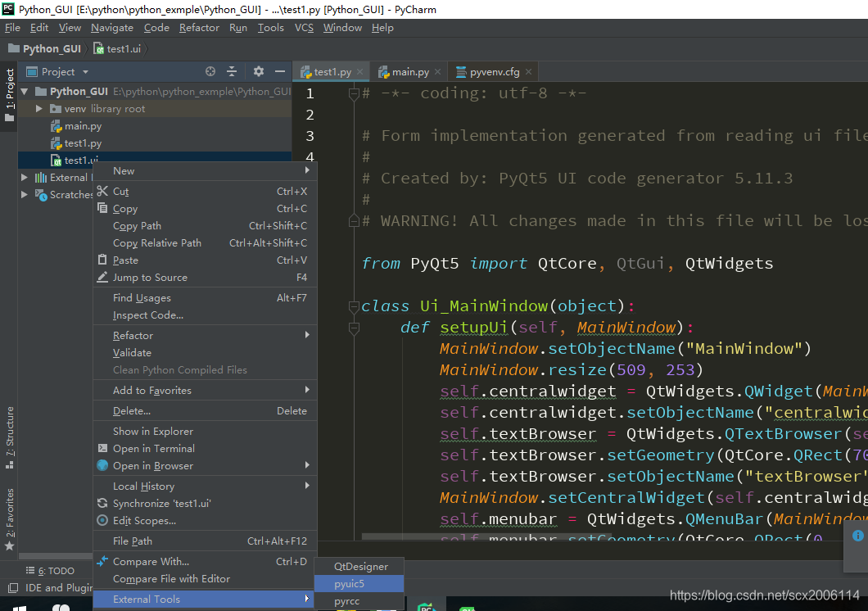Choose Copy Relative Path

click(x=205, y=242)
